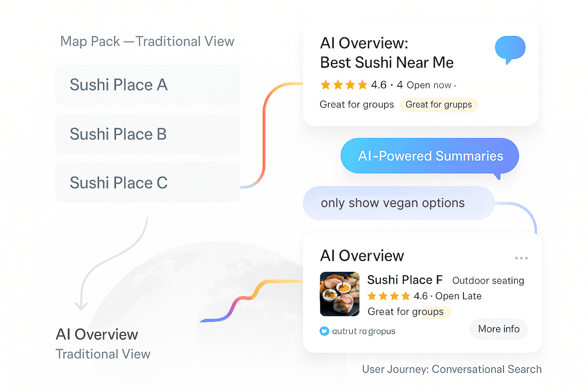Click the 'AI Overview: Best Sushi Near Me' heading
588x392 pixels.
pyautogui.click(x=386, y=53)
